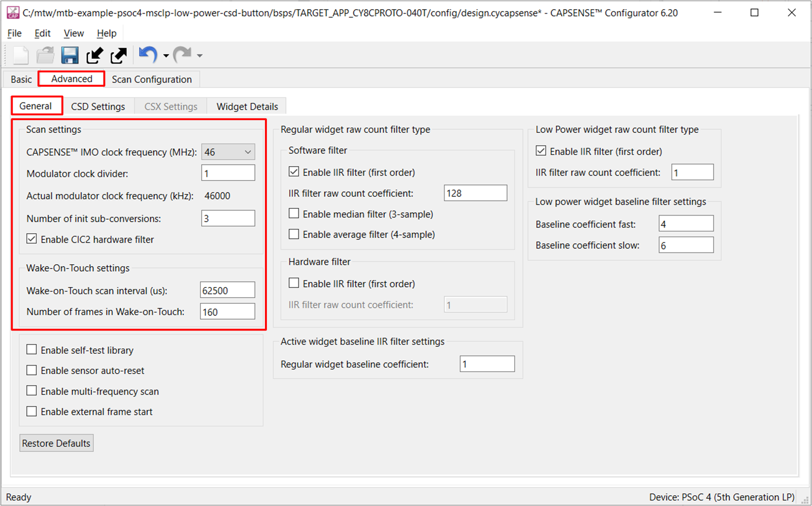Screen dimensions: 812x506
Task: Open the undo history dropdown arrow
Action: (166, 56)
